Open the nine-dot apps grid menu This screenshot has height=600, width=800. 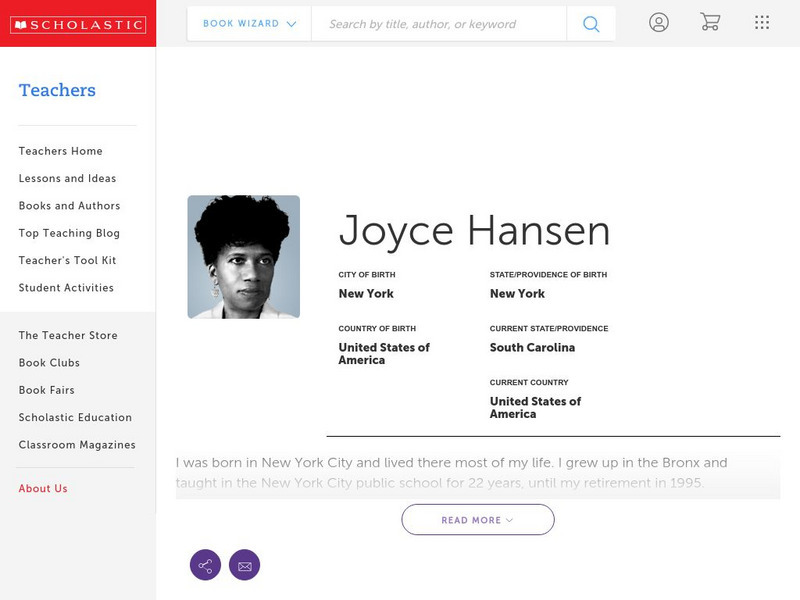[x=762, y=23]
